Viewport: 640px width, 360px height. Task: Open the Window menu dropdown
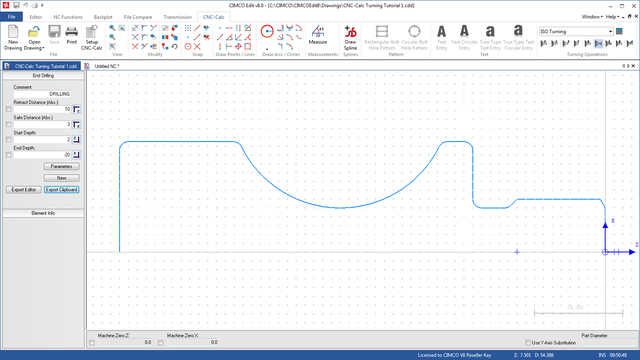(592, 17)
